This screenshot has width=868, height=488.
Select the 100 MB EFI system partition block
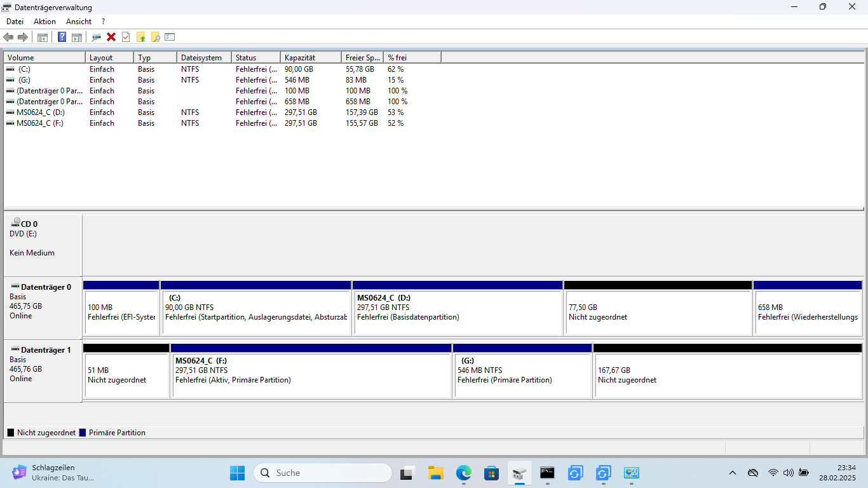(121, 308)
